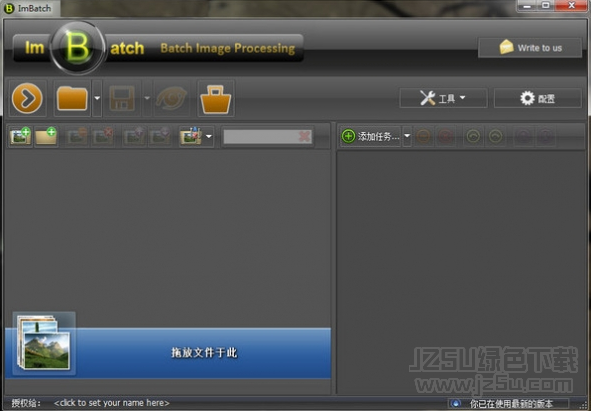Click the dimmed eye preview icon

click(x=171, y=98)
